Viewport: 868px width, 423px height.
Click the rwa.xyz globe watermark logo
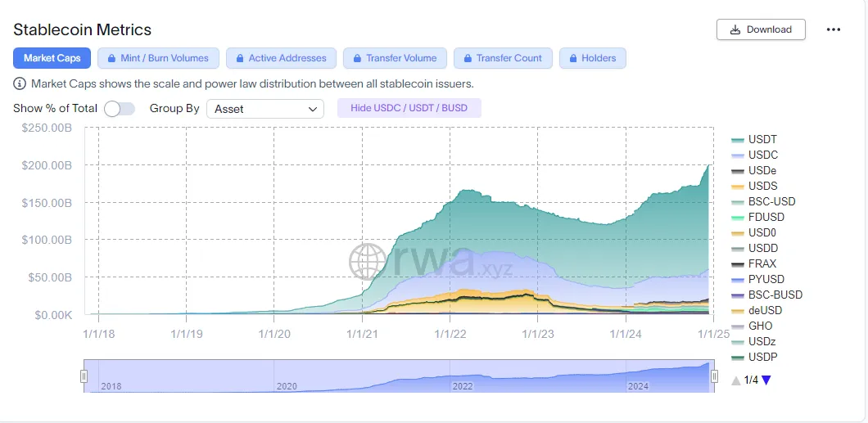[368, 262]
